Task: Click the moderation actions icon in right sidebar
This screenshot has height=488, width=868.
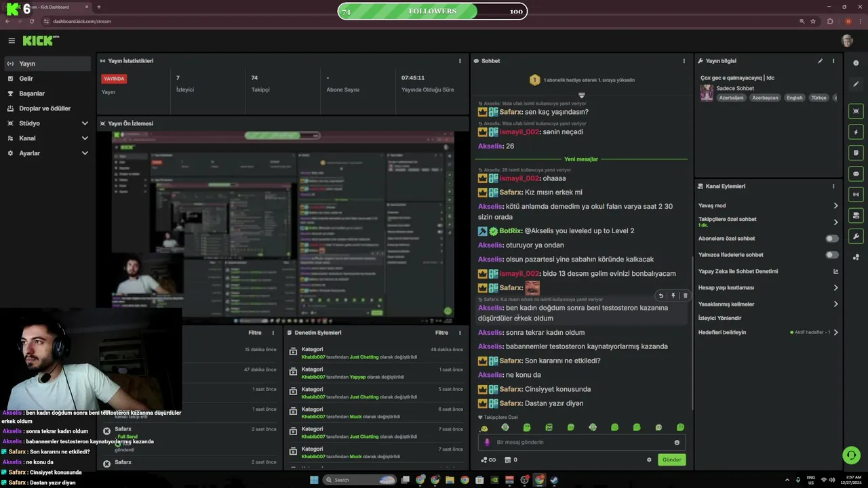Action: 856,216
